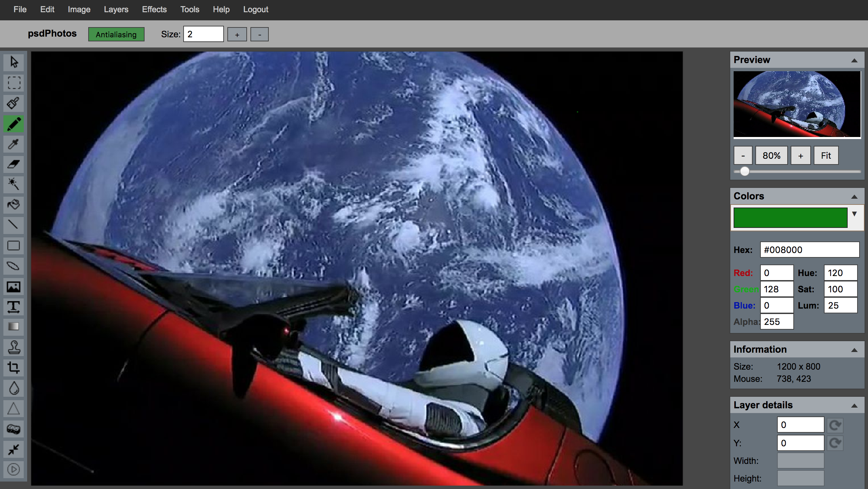Open the Effects menu
This screenshot has width=868, height=489.
(x=154, y=9)
